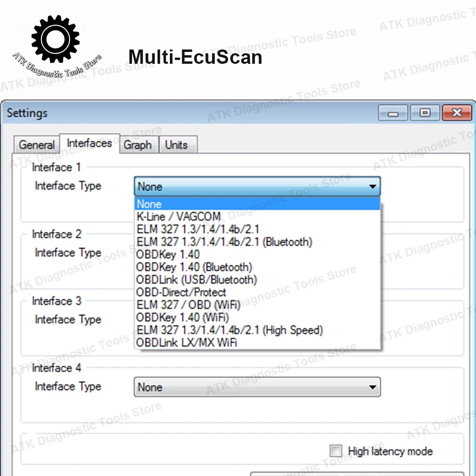Image resolution: width=476 pixels, height=476 pixels.
Task: Open the Graph tab
Action: tap(139, 145)
